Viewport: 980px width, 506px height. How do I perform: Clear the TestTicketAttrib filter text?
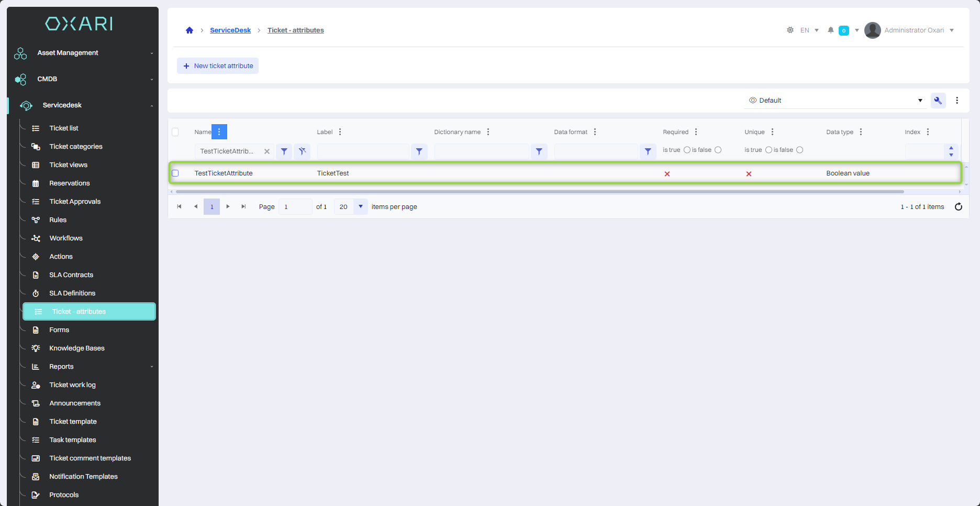pyautogui.click(x=267, y=151)
